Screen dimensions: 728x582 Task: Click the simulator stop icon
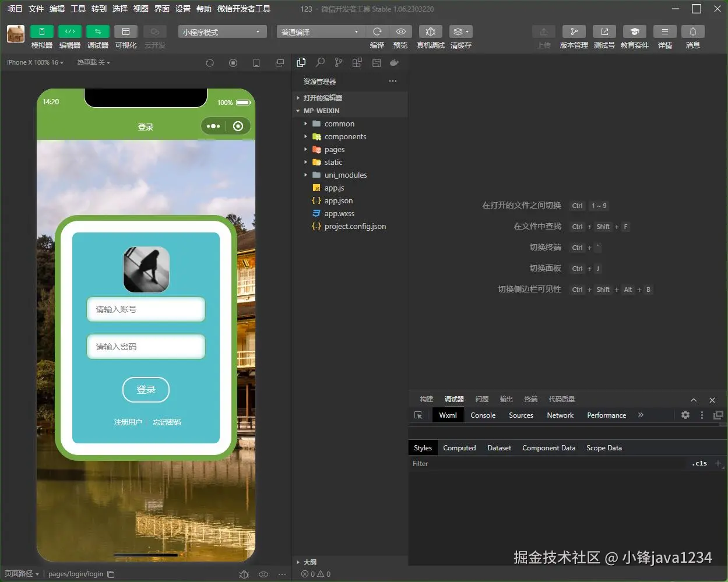(233, 63)
